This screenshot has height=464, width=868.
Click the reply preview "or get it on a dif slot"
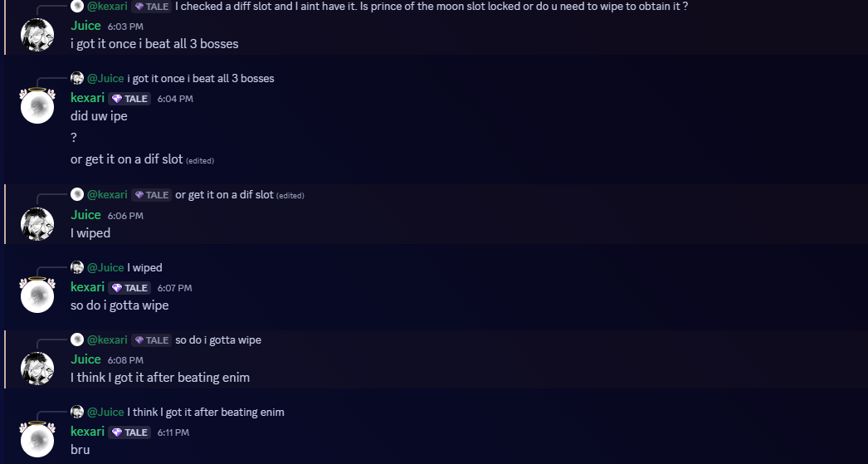tap(224, 194)
